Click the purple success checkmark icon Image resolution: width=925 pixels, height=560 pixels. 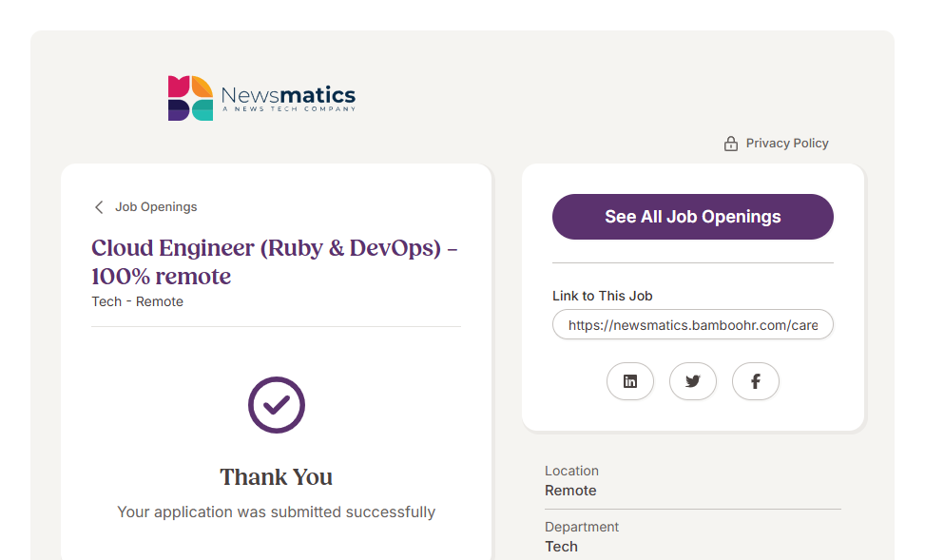[x=277, y=405]
